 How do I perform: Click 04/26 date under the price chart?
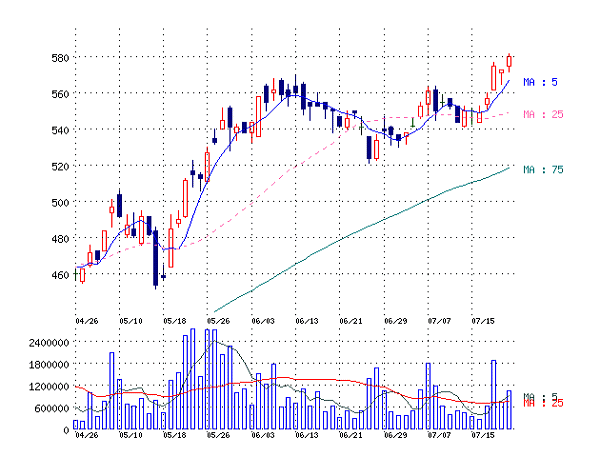click(87, 321)
